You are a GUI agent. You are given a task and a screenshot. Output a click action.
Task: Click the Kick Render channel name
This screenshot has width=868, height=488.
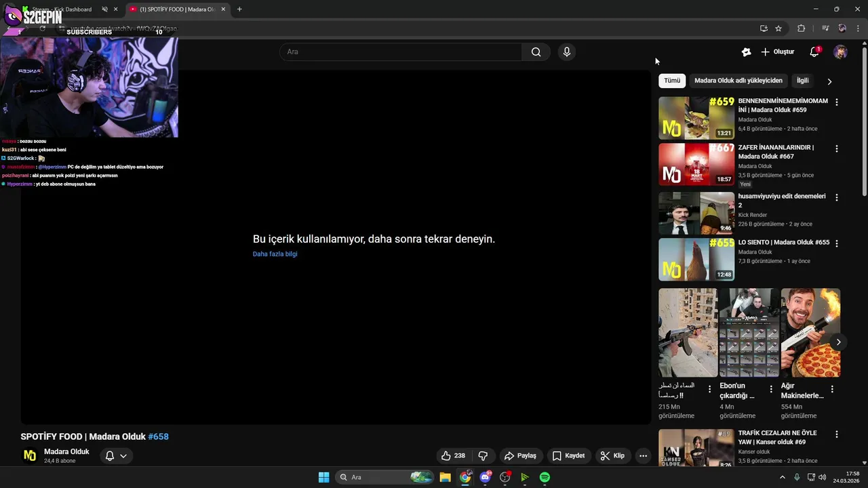tap(753, 215)
